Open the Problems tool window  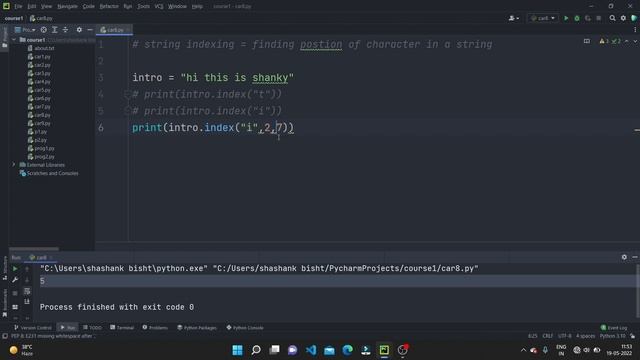click(x=155, y=328)
